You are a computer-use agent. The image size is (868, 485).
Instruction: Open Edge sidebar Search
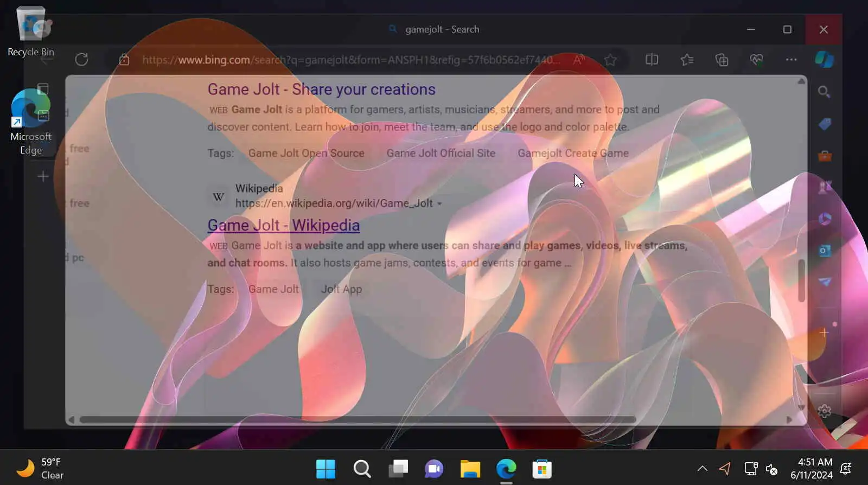[824, 92]
